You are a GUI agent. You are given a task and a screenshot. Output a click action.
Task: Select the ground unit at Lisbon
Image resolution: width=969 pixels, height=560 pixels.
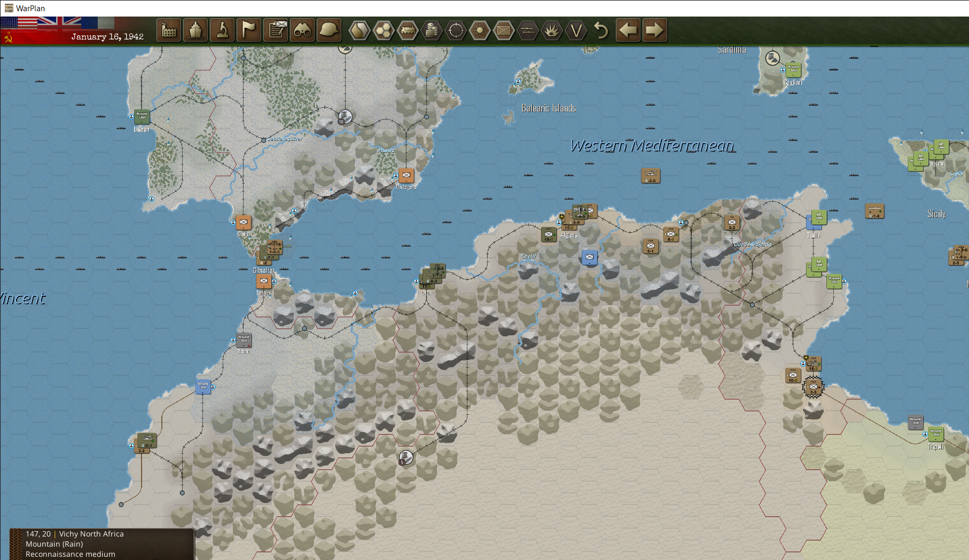pyautogui.click(x=142, y=116)
